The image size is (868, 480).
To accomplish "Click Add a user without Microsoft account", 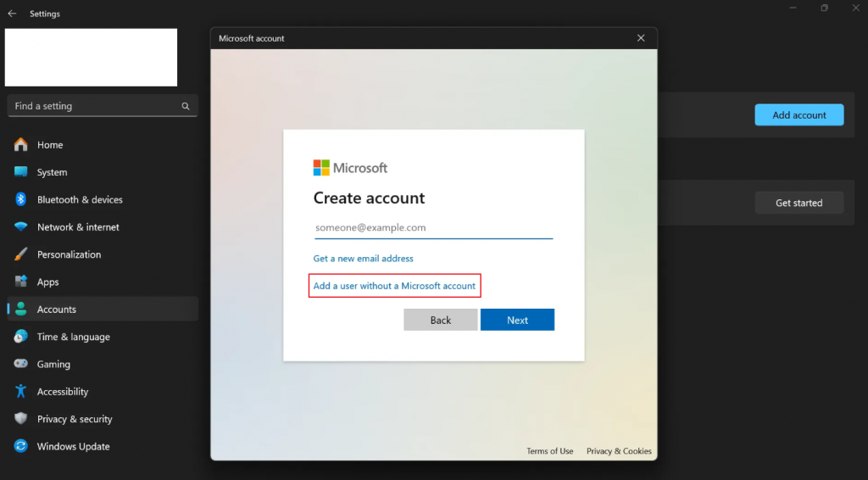I will point(394,286).
